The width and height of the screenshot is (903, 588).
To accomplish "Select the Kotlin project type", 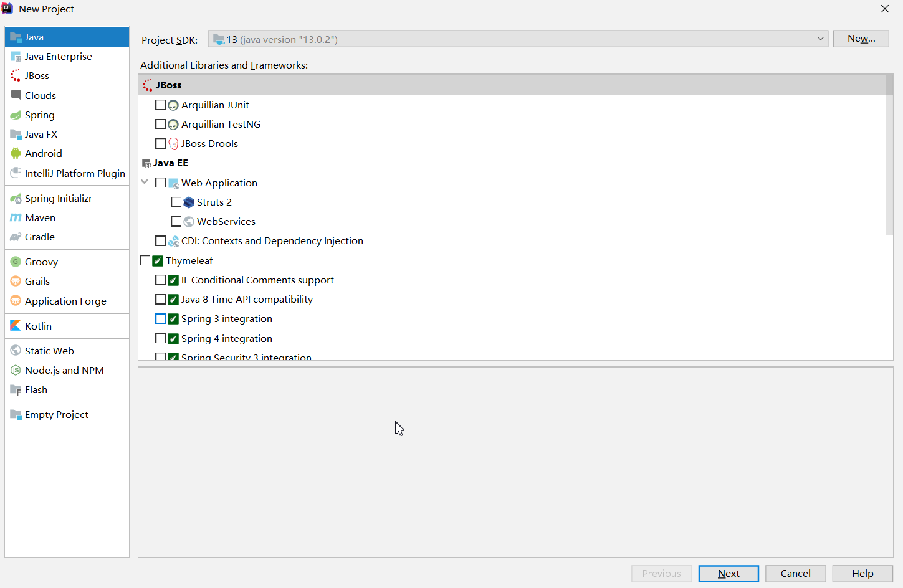I will [67, 326].
